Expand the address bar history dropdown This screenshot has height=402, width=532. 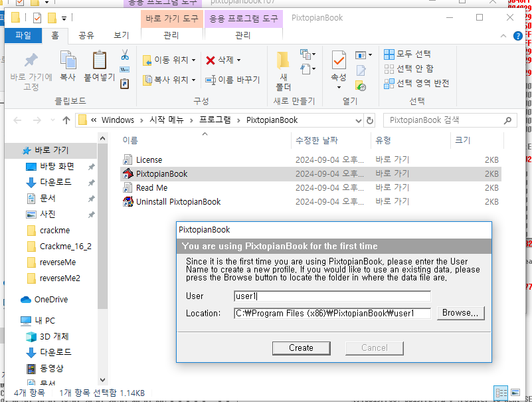[x=358, y=120]
